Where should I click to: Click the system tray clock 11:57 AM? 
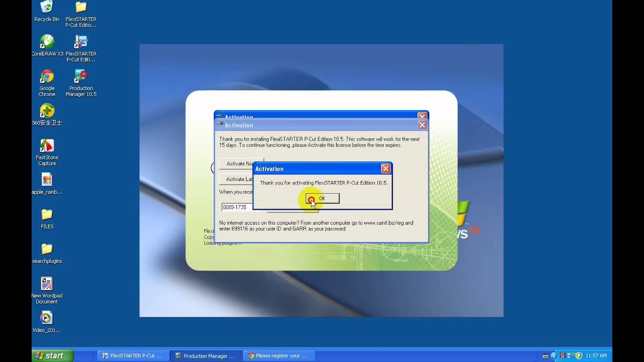pos(596,356)
